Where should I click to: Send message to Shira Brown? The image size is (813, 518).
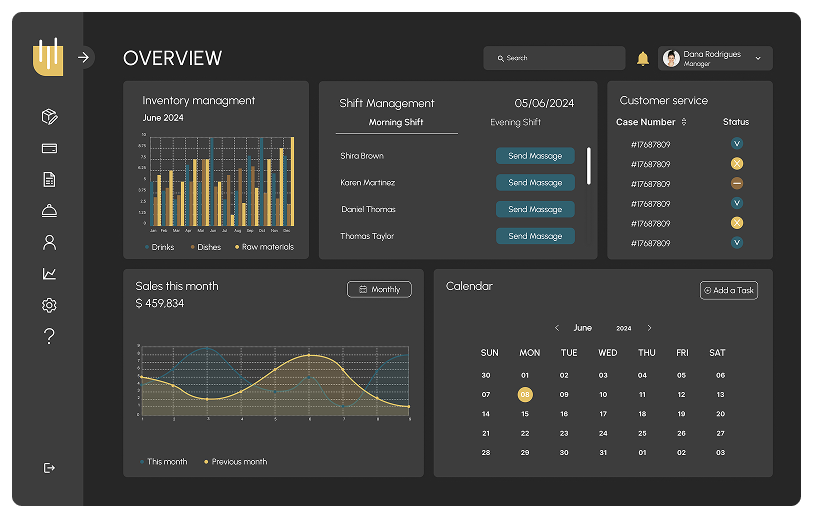click(535, 156)
